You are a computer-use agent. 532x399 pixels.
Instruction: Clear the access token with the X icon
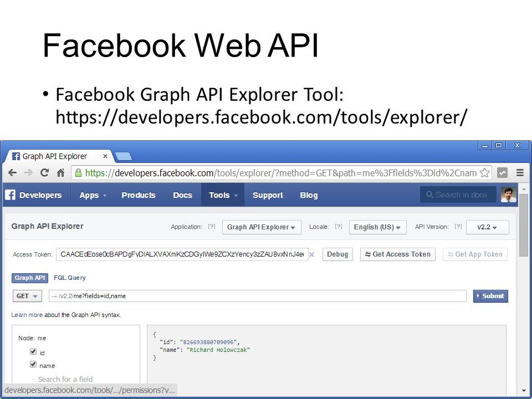coord(312,254)
